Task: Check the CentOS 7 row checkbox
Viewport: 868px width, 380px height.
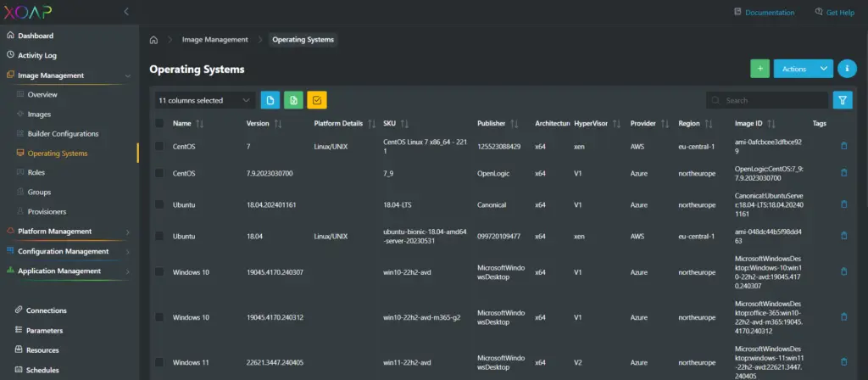Action: tap(159, 146)
